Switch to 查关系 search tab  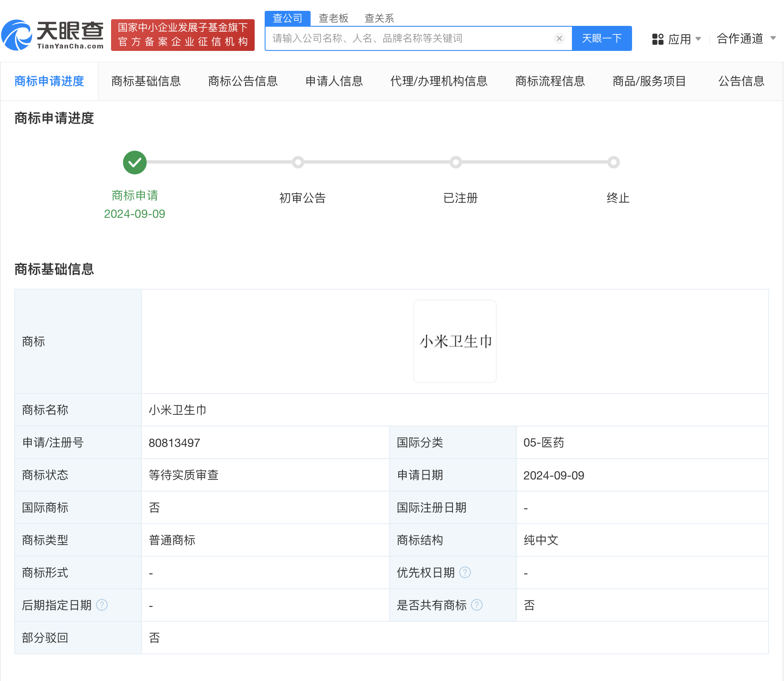click(x=379, y=18)
